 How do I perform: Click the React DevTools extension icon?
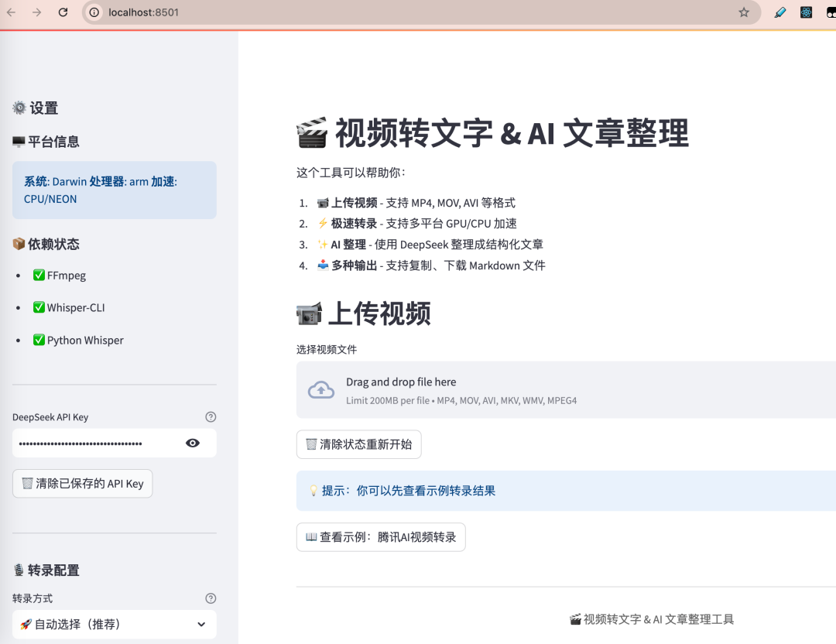pos(807,12)
